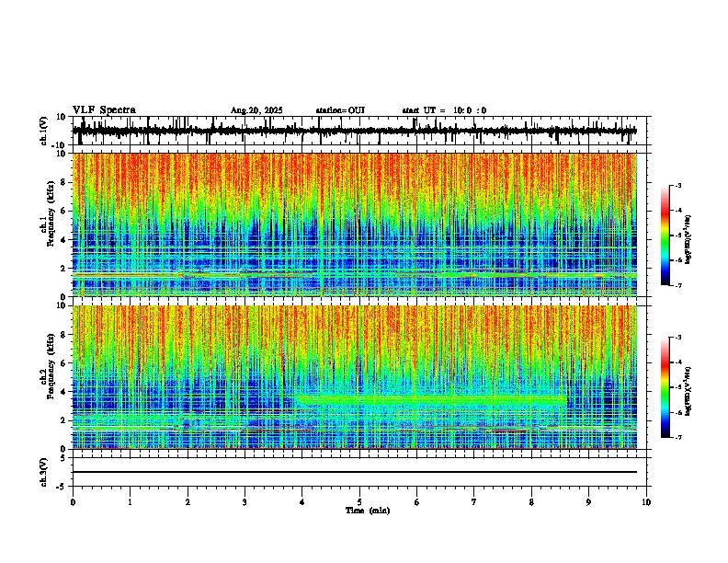Click time axis tick label '0'
728x563 pixels.
pos(73,502)
